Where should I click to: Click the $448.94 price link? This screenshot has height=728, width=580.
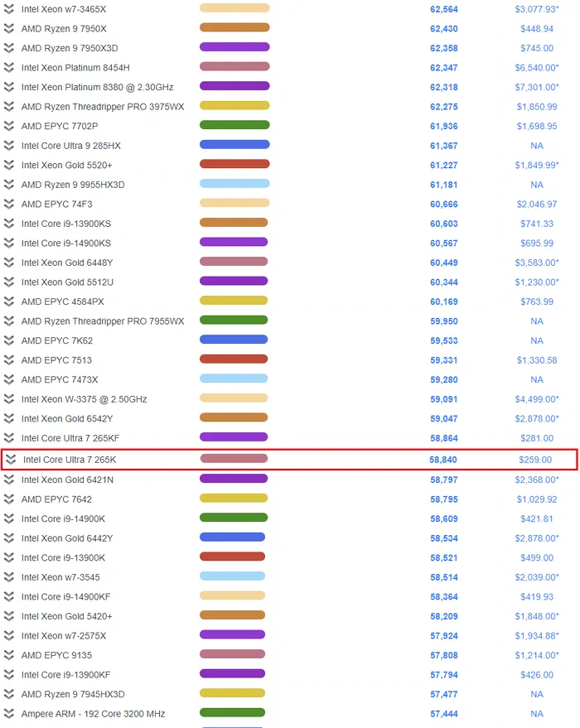pos(537,29)
